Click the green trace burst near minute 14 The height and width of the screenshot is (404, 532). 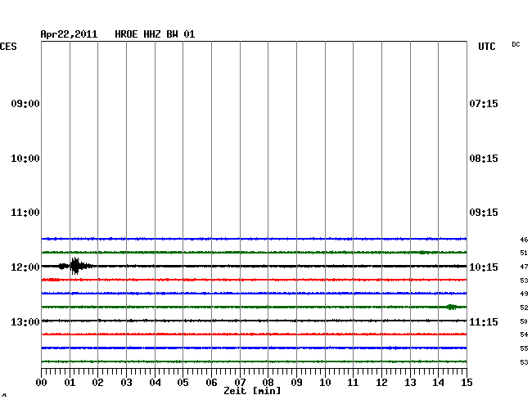click(452, 307)
